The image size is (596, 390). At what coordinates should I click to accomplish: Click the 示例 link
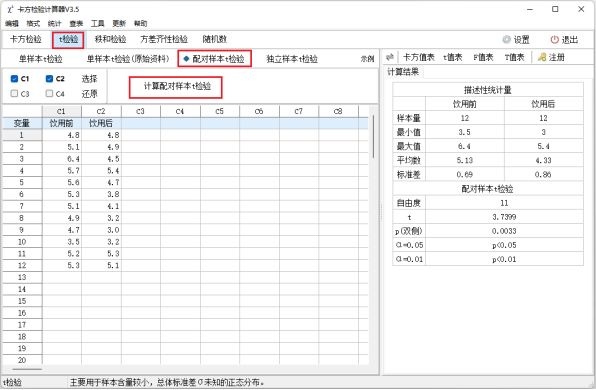[367, 59]
